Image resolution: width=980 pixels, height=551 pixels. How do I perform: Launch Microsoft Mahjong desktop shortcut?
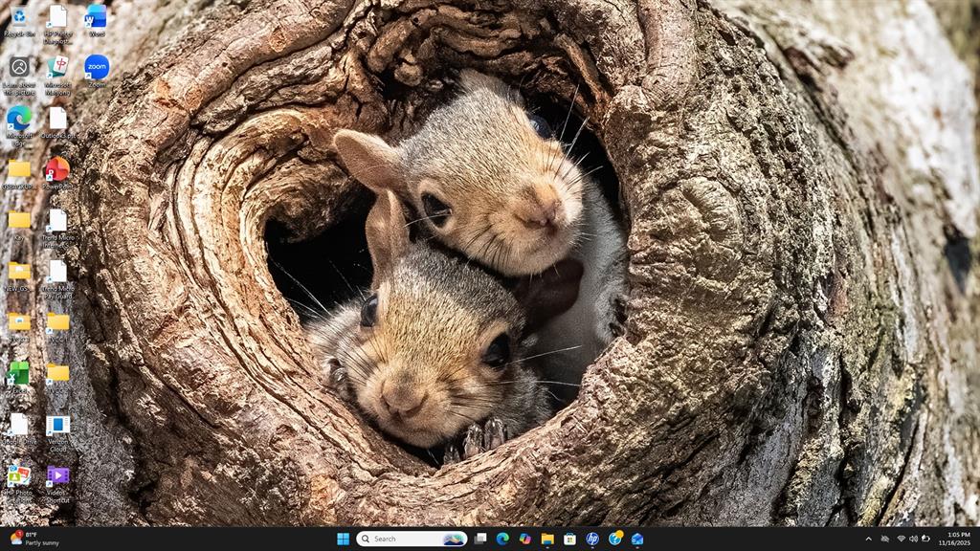pyautogui.click(x=57, y=68)
